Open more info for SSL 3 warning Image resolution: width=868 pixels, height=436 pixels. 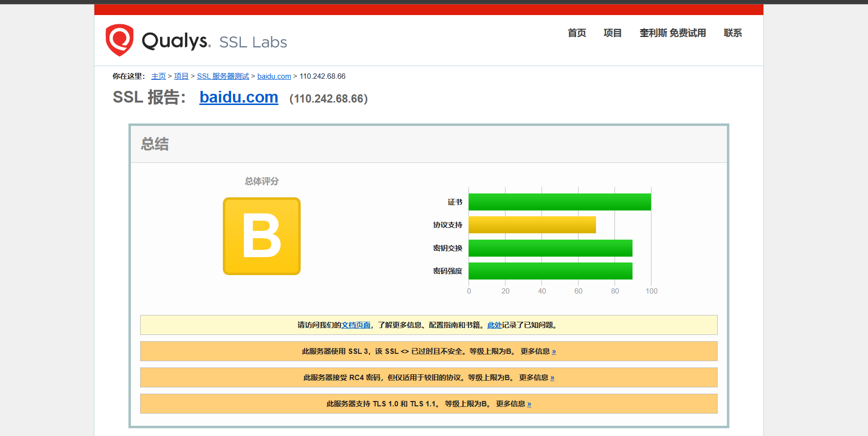[554, 351]
